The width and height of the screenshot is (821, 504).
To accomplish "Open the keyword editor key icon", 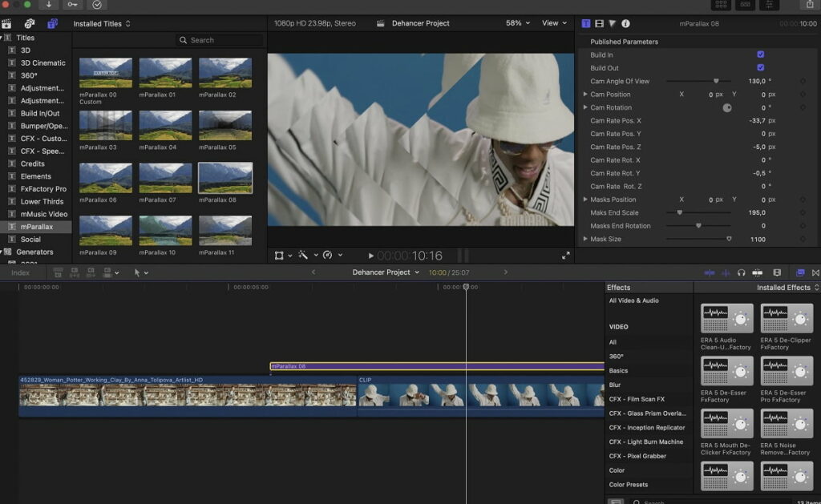I will click(74, 5).
